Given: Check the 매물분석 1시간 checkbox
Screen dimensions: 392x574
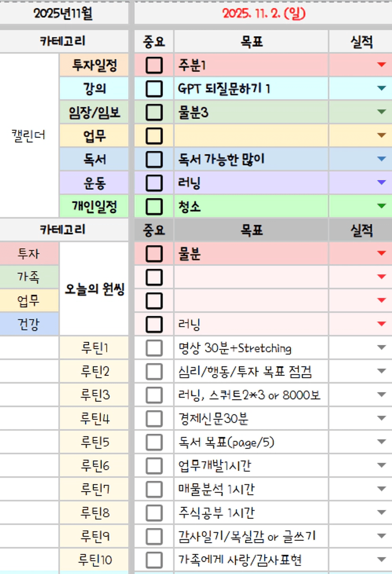Looking at the screenshot, I should click(154, 490).
